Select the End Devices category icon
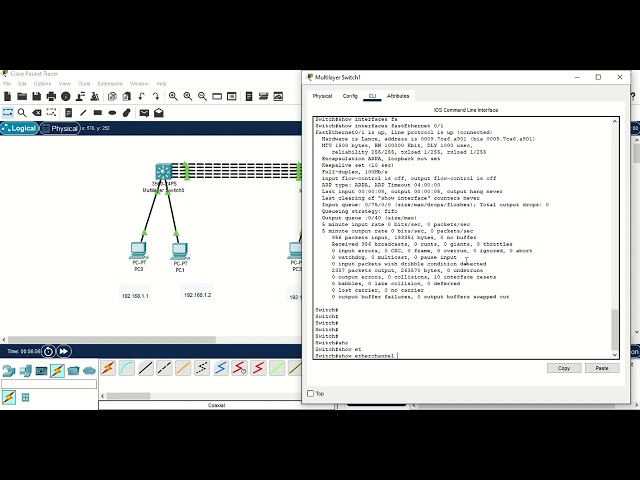The image size is (640, 480). coord(25,371)
